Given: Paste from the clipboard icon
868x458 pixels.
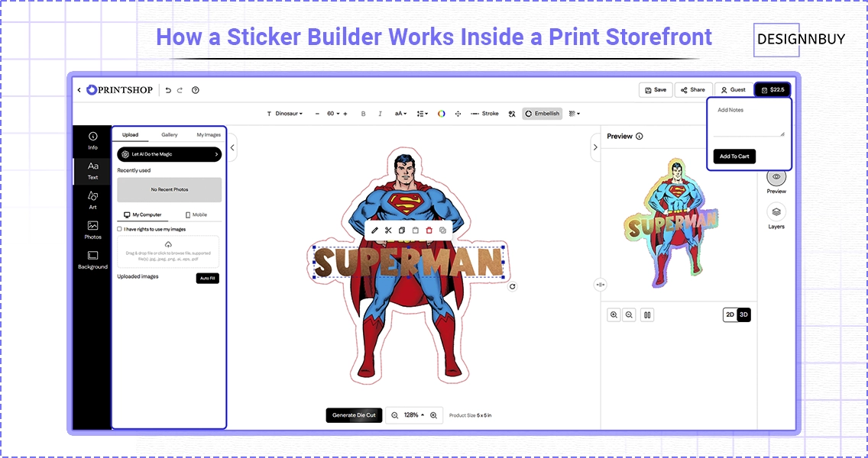Looking at the screenshot, I should (415, 230).
